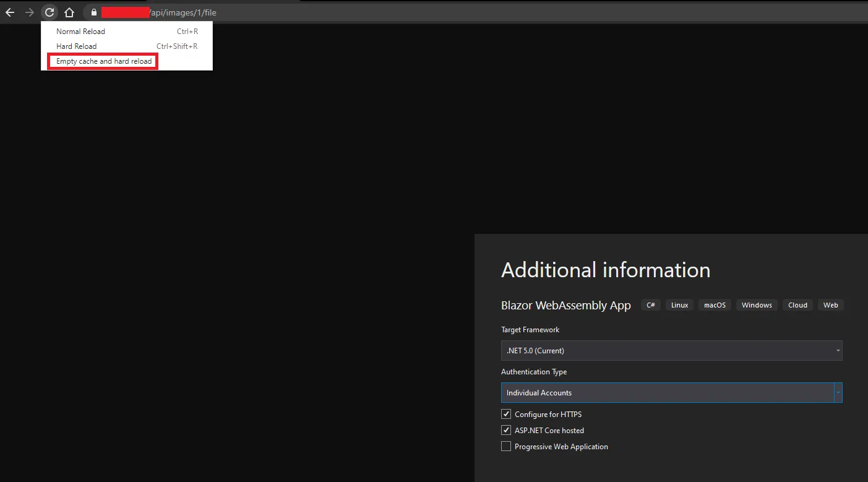Go to the home page icon
Screen dimensions: 868x482
click(x=69, y=12)
